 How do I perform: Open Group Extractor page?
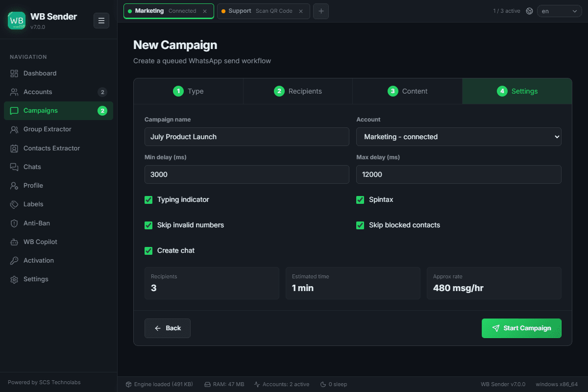point(58,129)
